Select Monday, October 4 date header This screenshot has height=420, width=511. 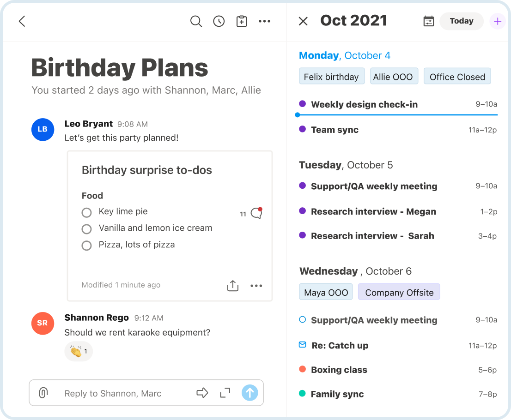(345, 55)
